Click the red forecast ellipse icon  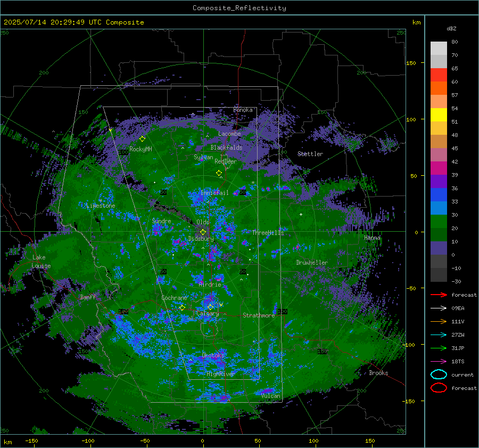click(x=439, y=388)
